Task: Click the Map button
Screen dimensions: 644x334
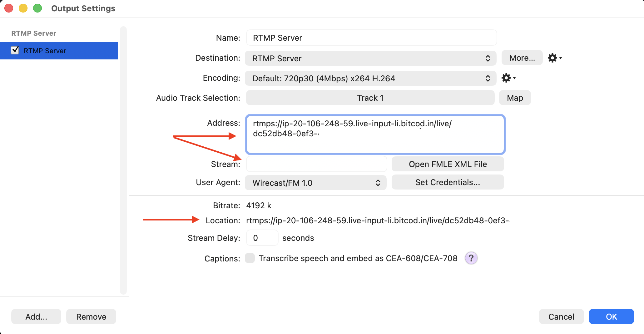Action: 515,98
